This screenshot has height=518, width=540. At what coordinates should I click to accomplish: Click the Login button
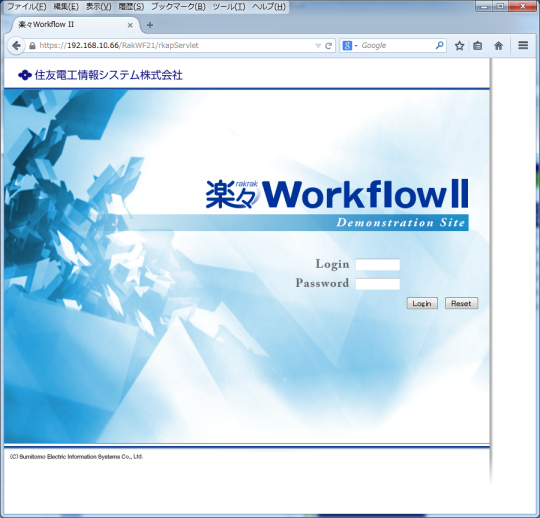tap(422, 303)
